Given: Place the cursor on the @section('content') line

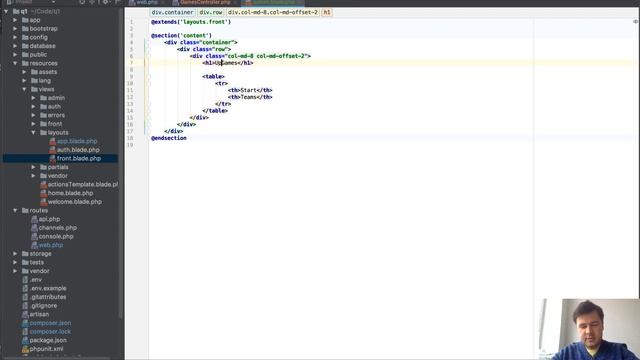Looking at the screenshot, I should point(181,36).
